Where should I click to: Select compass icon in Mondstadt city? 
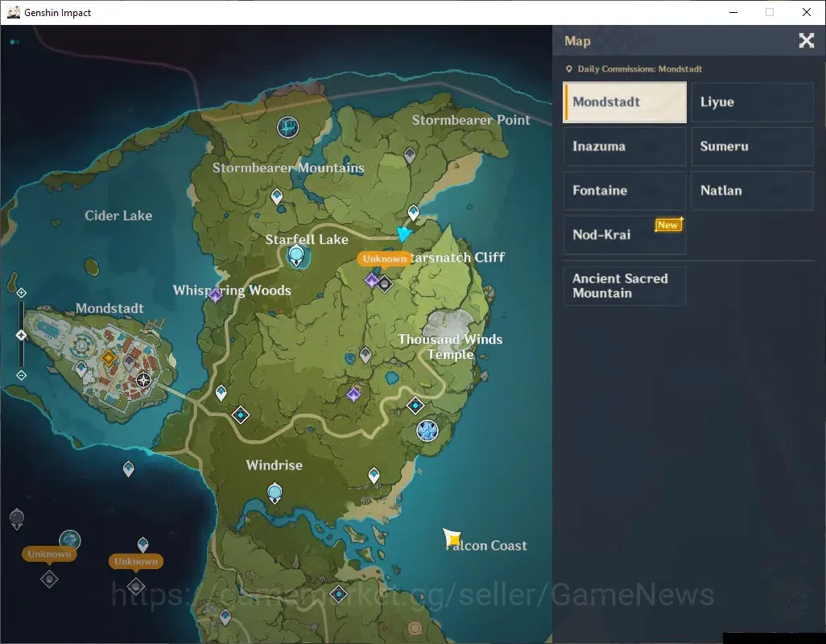point(143,380)
